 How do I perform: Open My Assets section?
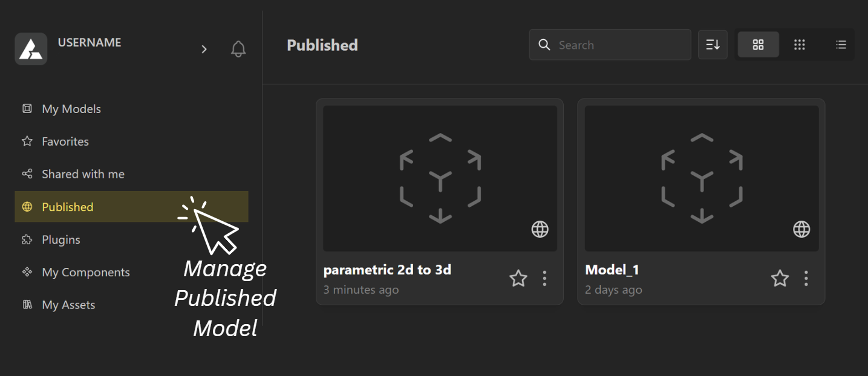(68, 305)
